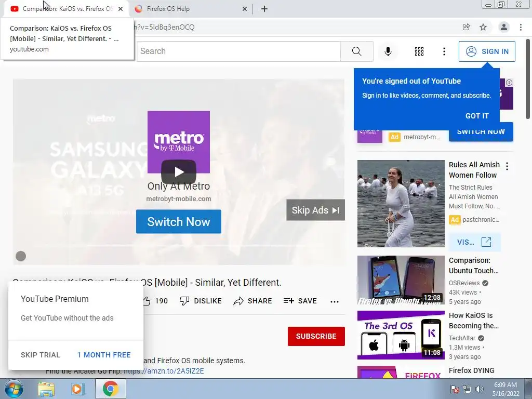Open 'Comparison: Ubuntu Touch...' video title
This screenshot has height=399, width=532.
click(x=474, y=265)
